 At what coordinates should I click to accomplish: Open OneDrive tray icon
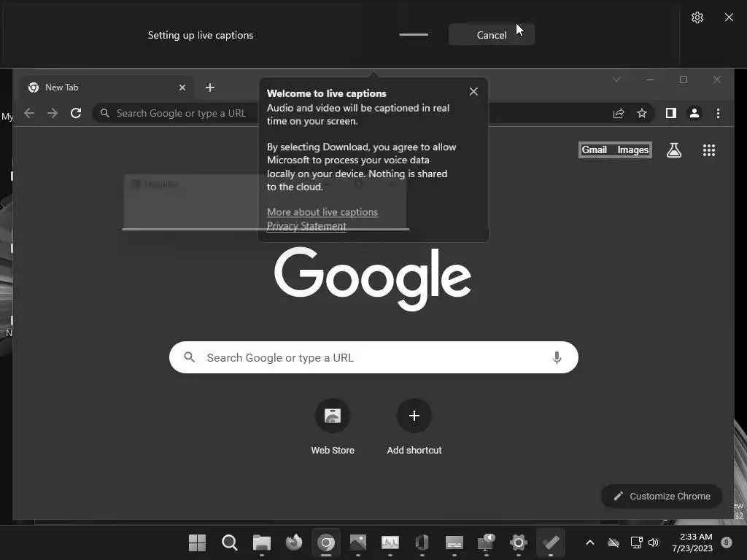[614, 542]
